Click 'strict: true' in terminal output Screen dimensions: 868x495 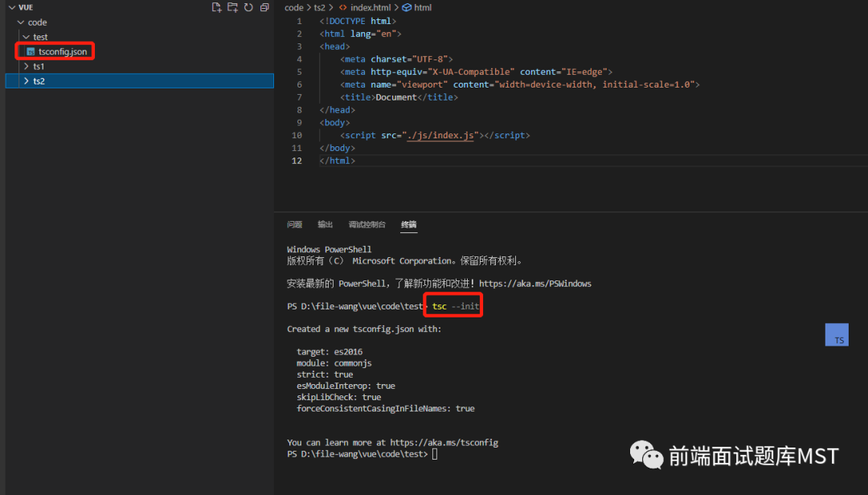point(325,374)
